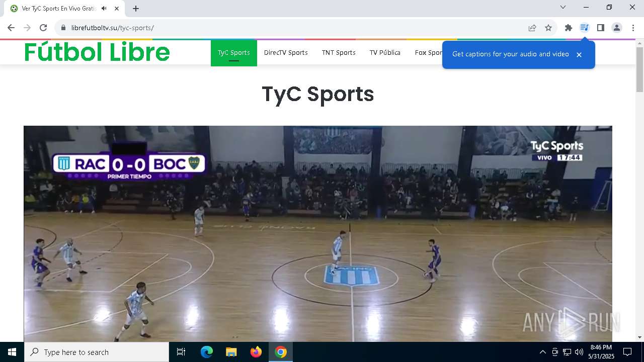The image size is (644, 362).
Task: Click the live video player
Action: (x=318, y=234)
